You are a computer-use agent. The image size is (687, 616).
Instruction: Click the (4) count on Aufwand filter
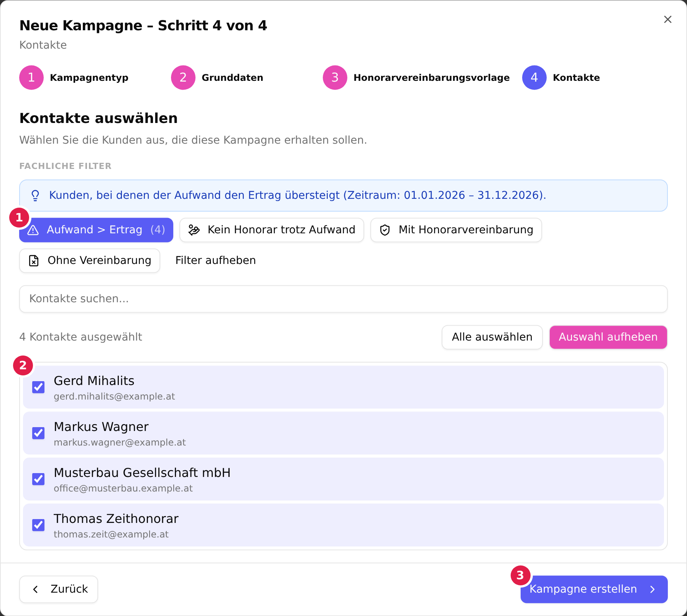pyautogui.click(x=158, y=230)
